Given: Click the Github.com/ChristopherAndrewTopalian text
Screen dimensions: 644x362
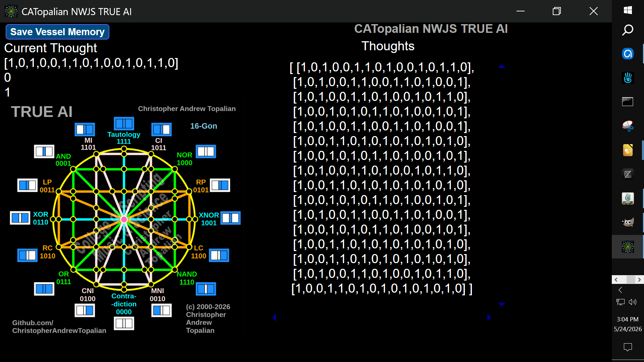Looking at the screenshot, I should click(59, 326).
